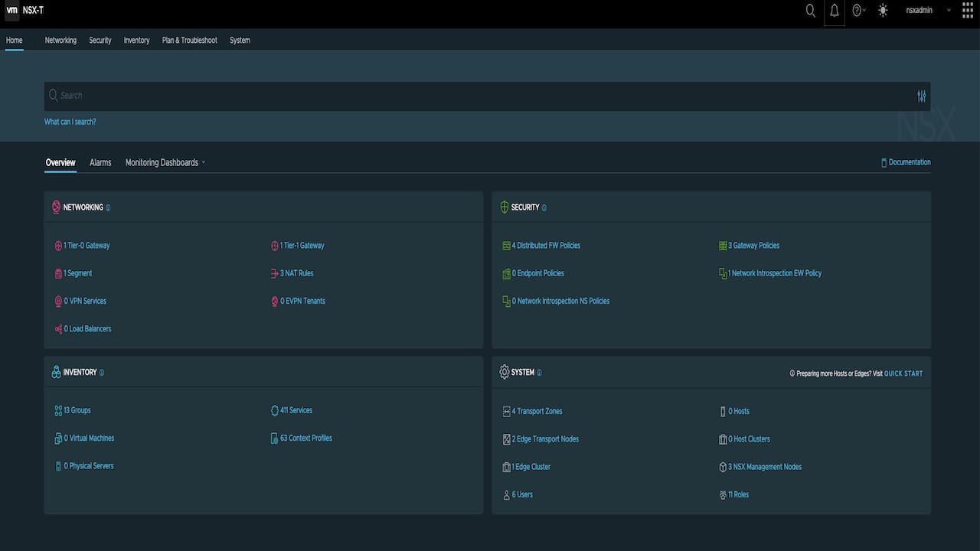Open the 63 Context Profiles link
Viewport: 980px width, 551px height.
pyautogui.click(x=306, y=439)
